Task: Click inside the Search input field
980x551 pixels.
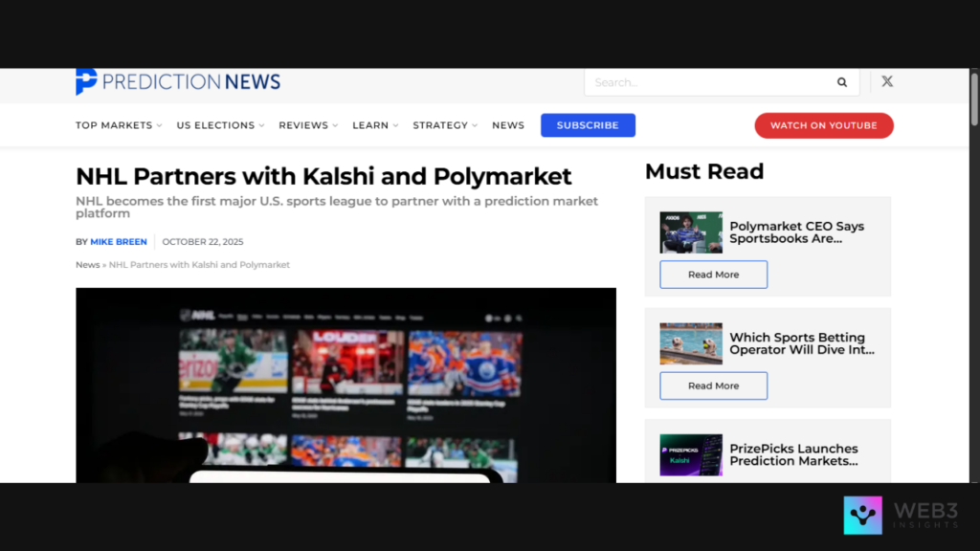Action: (x=708, y=82)
